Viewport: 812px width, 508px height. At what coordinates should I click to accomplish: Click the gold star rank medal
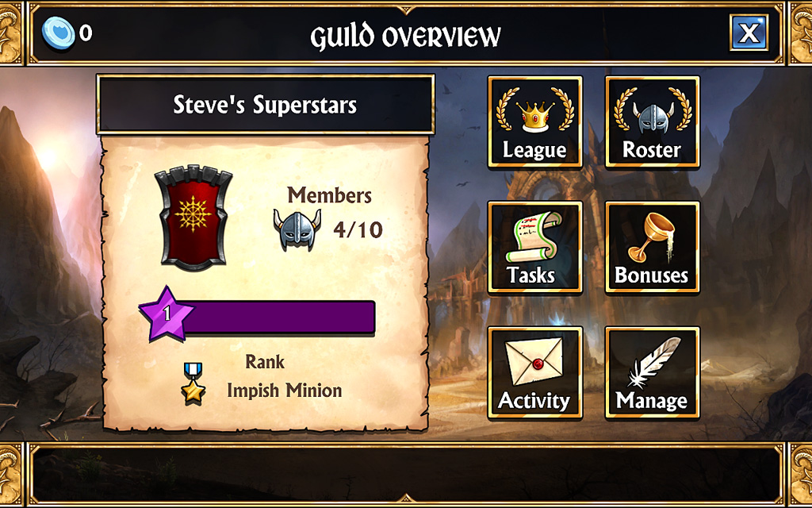(x=193, y=383)
